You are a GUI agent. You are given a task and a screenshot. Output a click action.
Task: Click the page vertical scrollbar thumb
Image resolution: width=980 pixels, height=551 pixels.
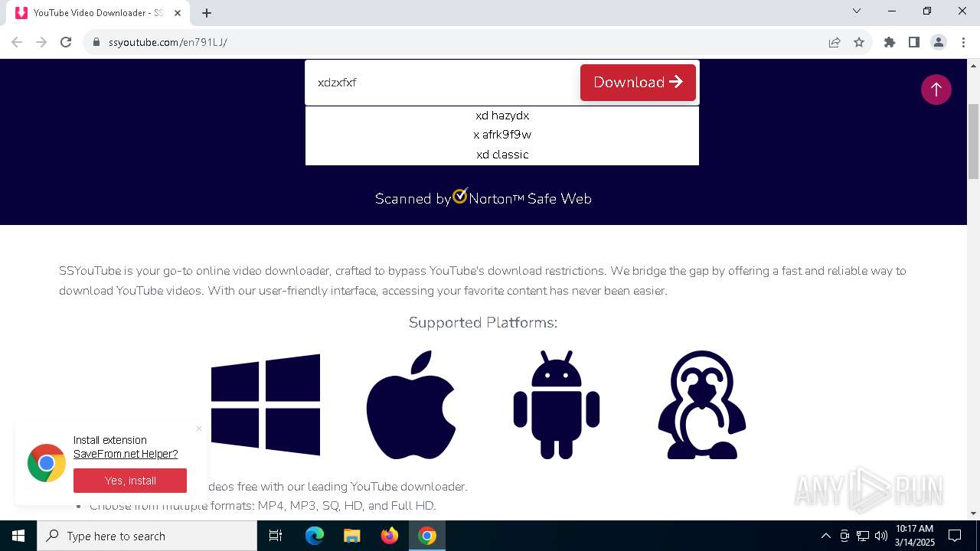[973, 142]
